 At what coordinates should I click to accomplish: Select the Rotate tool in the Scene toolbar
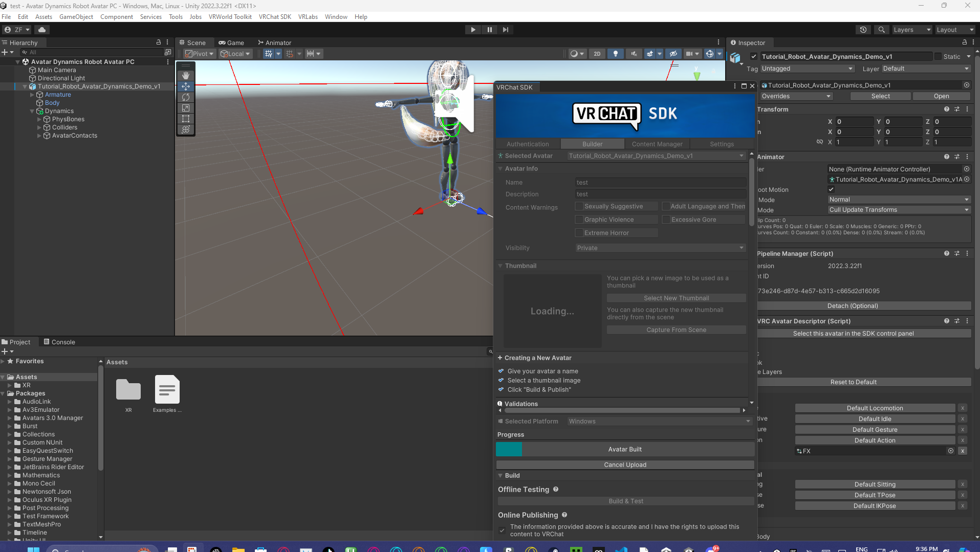click(186, 97)
